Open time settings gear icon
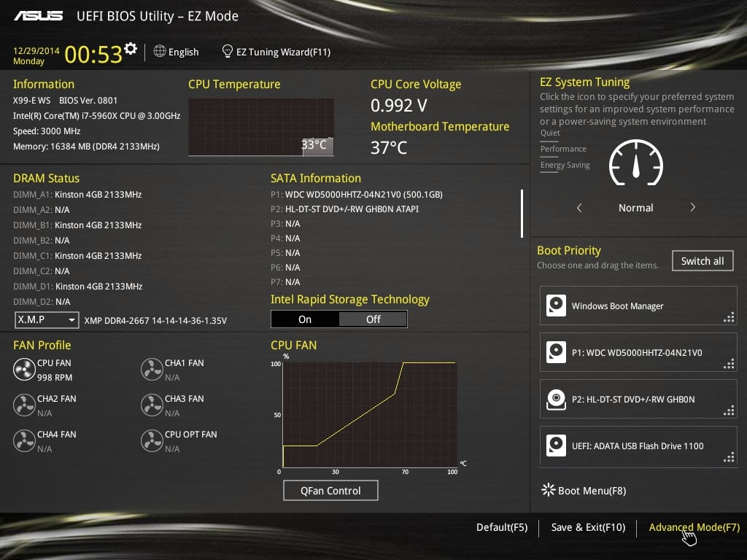 [131, 48]
